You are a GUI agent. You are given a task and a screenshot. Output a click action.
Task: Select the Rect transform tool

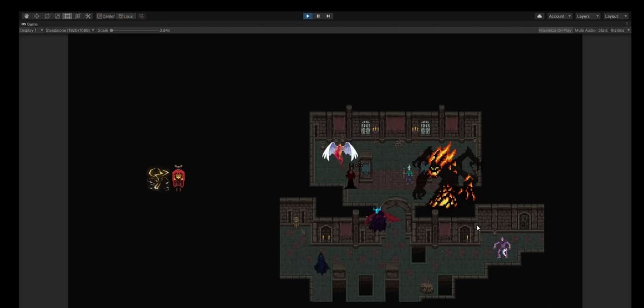[67, 16]
